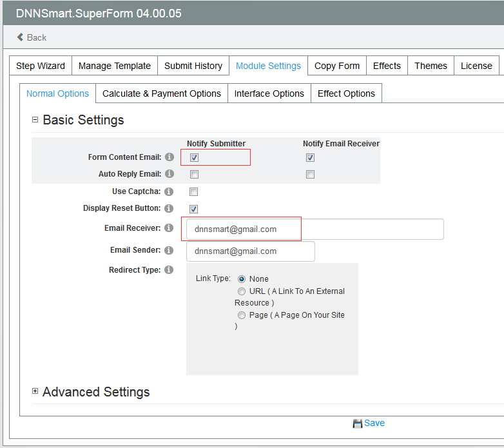This screenshot has width=504, height=448.
Task: Click the Notify Submitter column header
Action: coord(216,143)
